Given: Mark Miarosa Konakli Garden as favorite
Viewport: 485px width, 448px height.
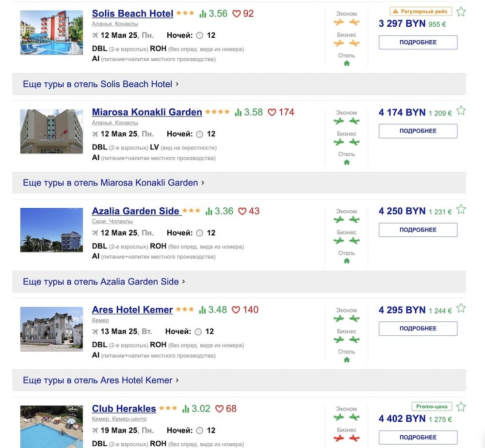Looking at the screenshot, I should [461, 111].
